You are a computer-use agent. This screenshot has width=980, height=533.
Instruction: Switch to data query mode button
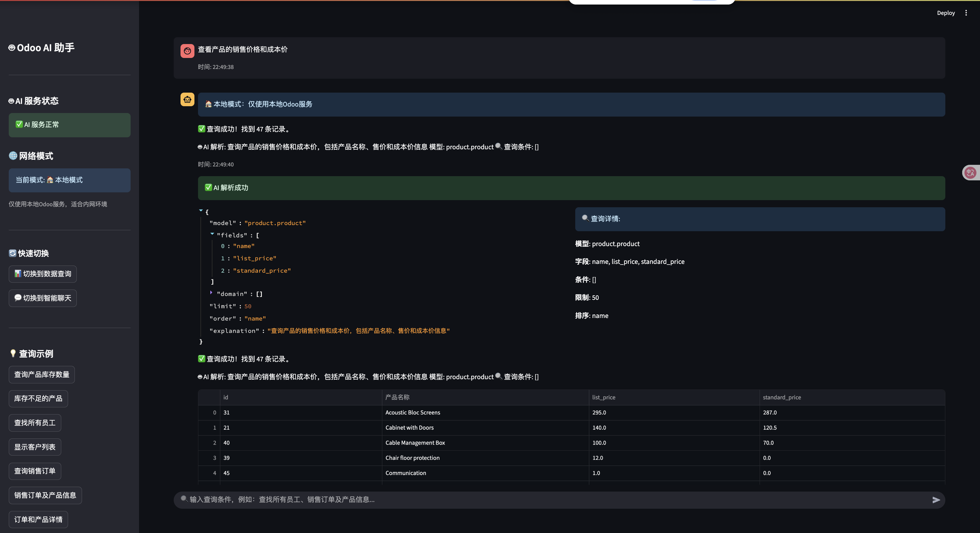42,274
